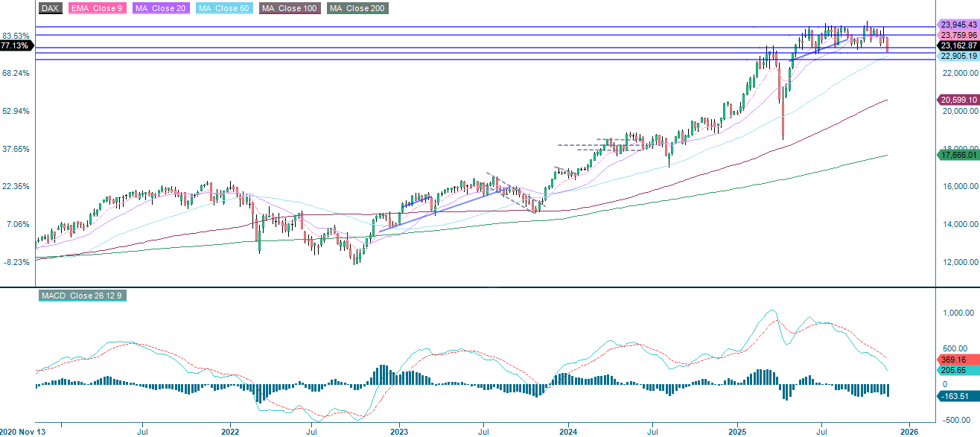The image size is (980, 437).
Task: Click the 2023 label on date axis
Action: pos(398,430)
